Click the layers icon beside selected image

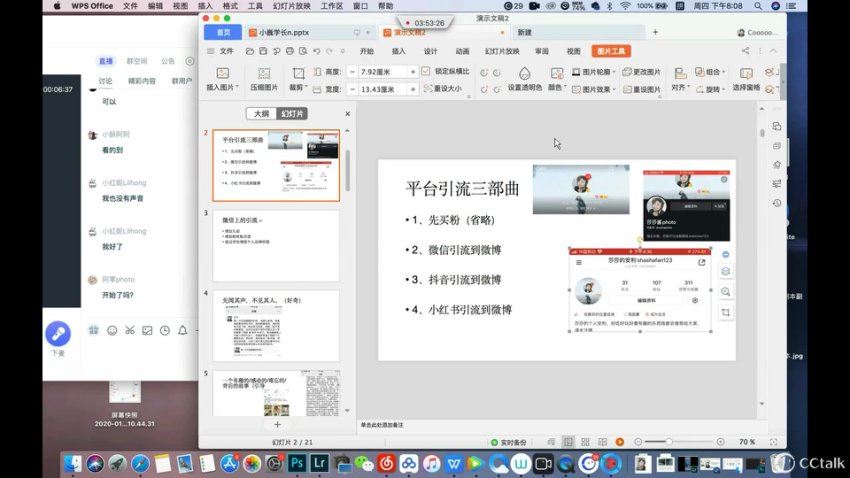(726, 271)
